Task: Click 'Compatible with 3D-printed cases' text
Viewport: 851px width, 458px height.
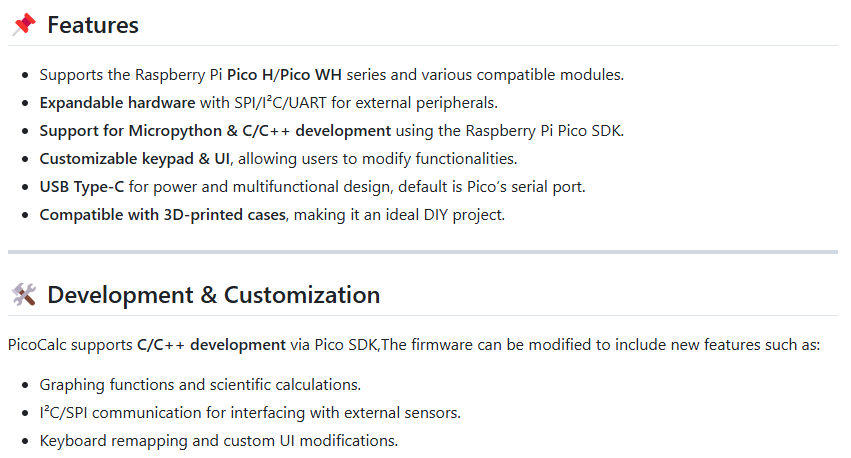Action: 162,215
